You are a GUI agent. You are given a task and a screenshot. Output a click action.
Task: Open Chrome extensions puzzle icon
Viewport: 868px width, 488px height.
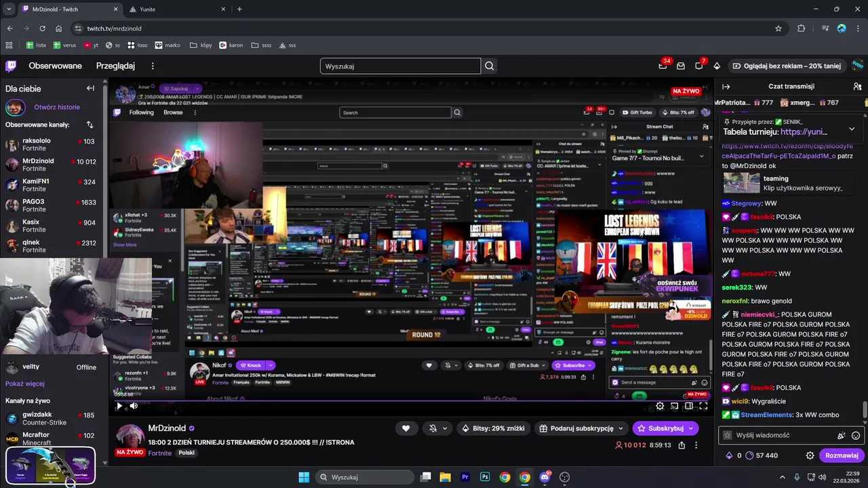tap(802, 28)
